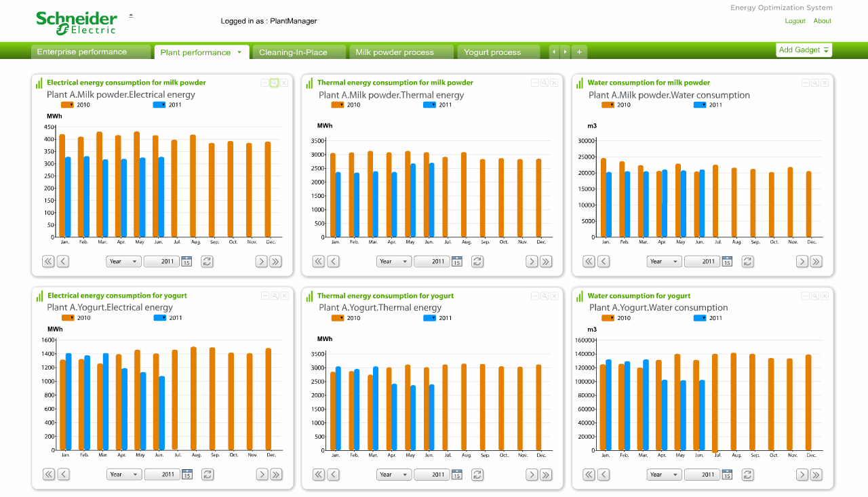Zoom the milk powder water consumption gadget
This screenshot has height=497, width=868.
point(815,83)
